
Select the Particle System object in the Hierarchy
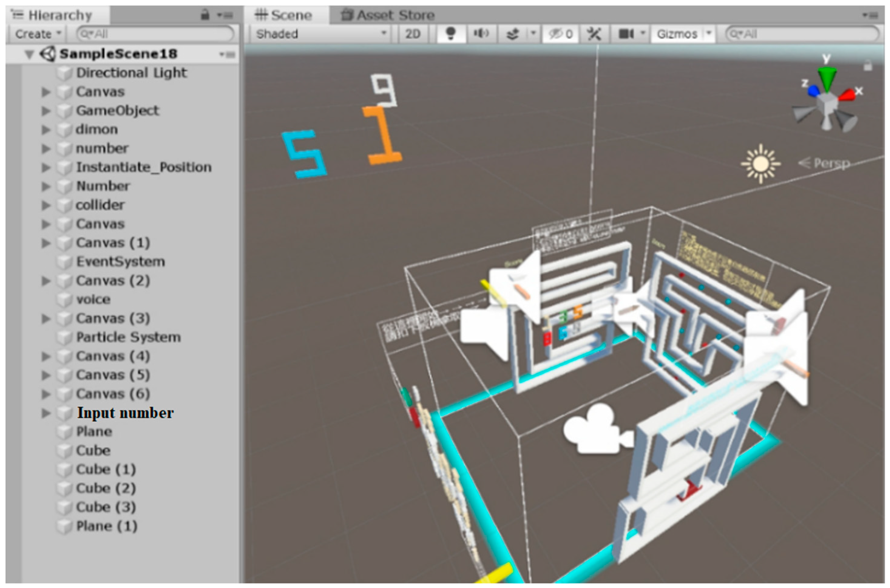[128, 337]
